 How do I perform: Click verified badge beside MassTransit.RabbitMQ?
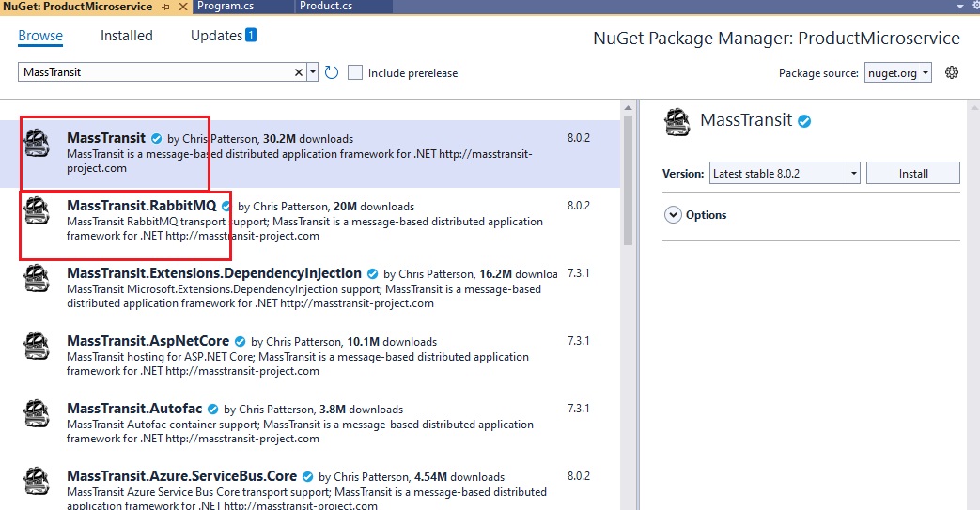pyautogui.click(x=226, y=207)
